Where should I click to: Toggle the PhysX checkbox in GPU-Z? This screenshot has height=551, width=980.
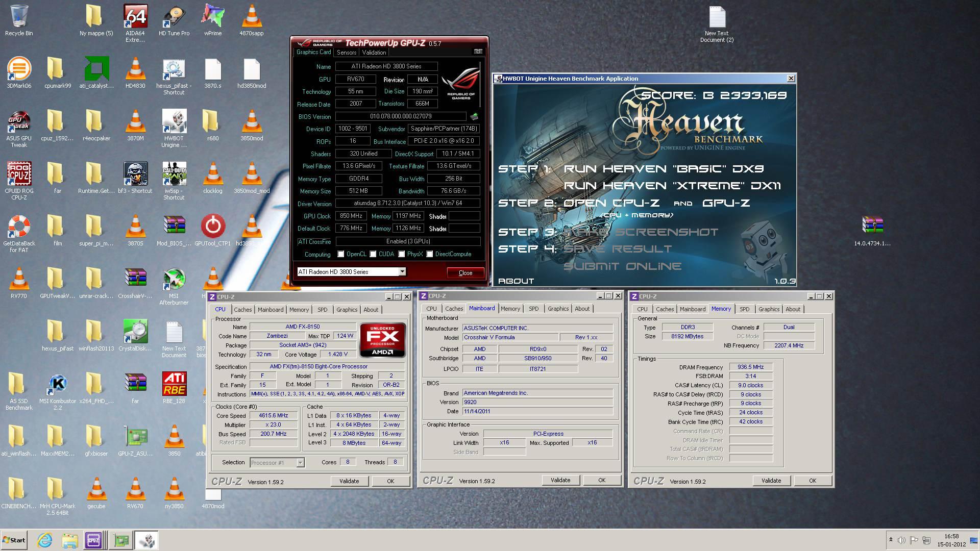[x=402, y=254]
